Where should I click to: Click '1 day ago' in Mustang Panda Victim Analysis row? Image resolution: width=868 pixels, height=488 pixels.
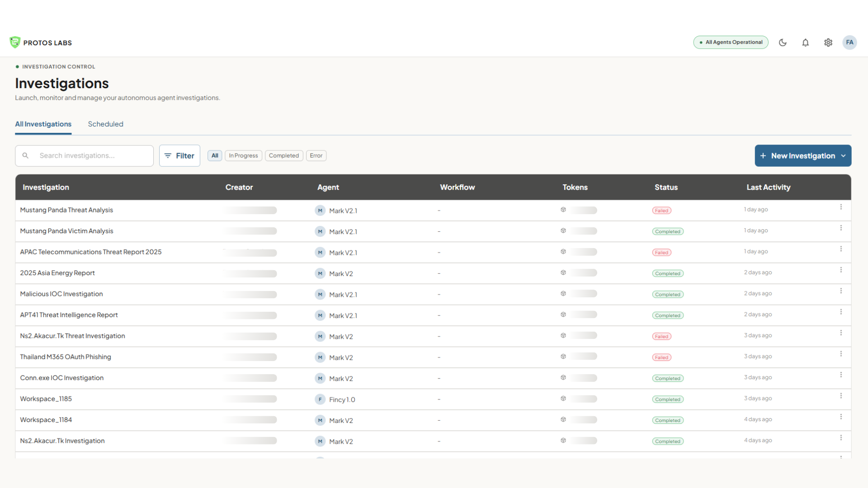click(x=756, y=230)
